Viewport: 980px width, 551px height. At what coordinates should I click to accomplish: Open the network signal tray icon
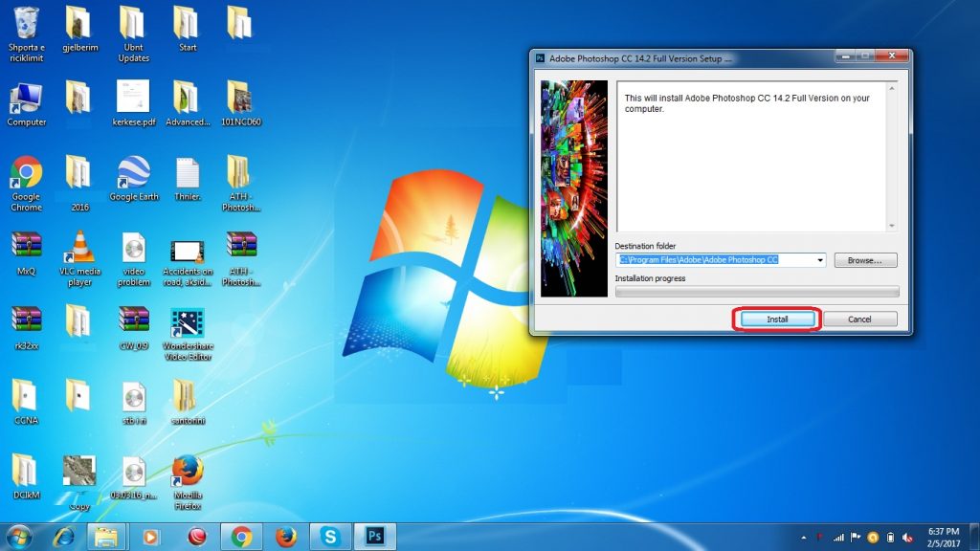click(838, 538)
